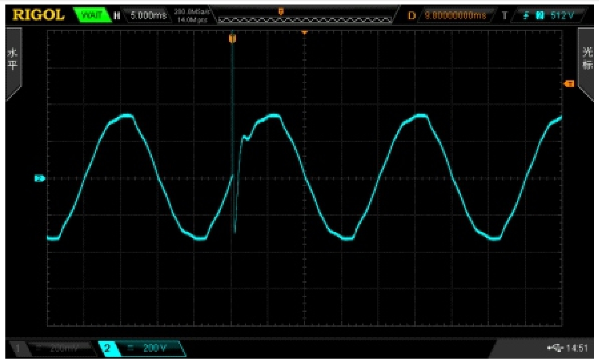Select the 5.000ms horizontal timebase field
Viewport: 599px width, 364px height.
148,16
